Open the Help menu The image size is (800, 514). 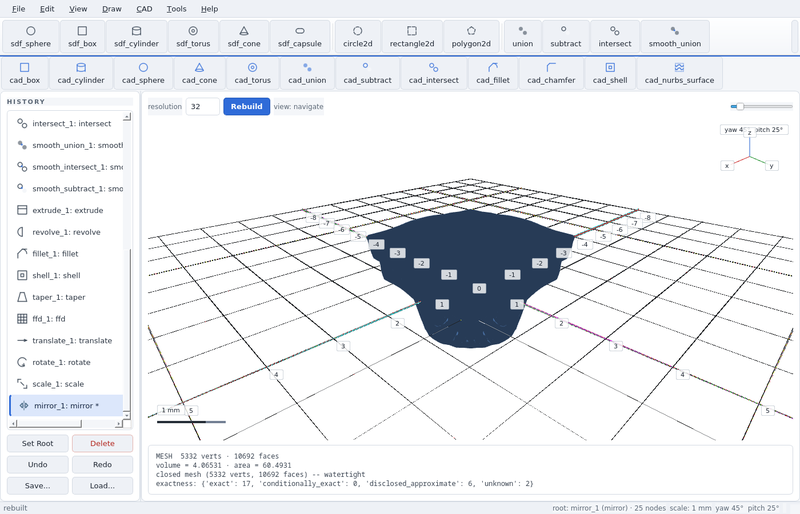pos(209,9)
